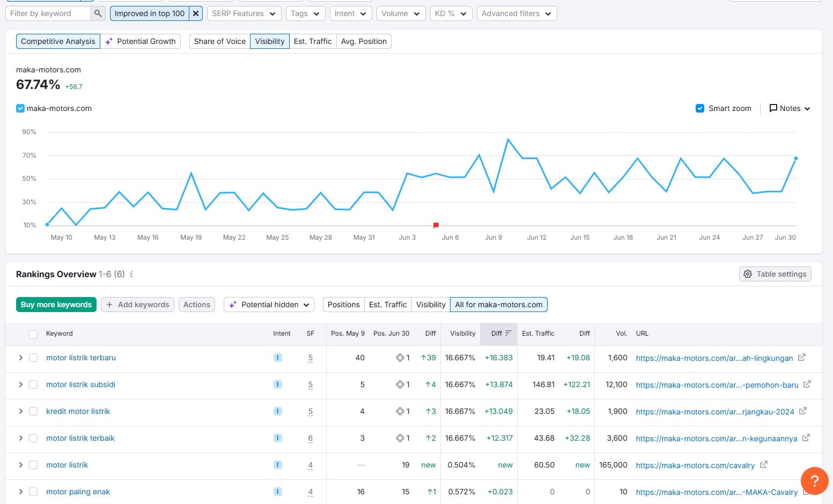833x504 pixels.
Task: Select all keywords with header checkbox
Action: pos(33,334)
